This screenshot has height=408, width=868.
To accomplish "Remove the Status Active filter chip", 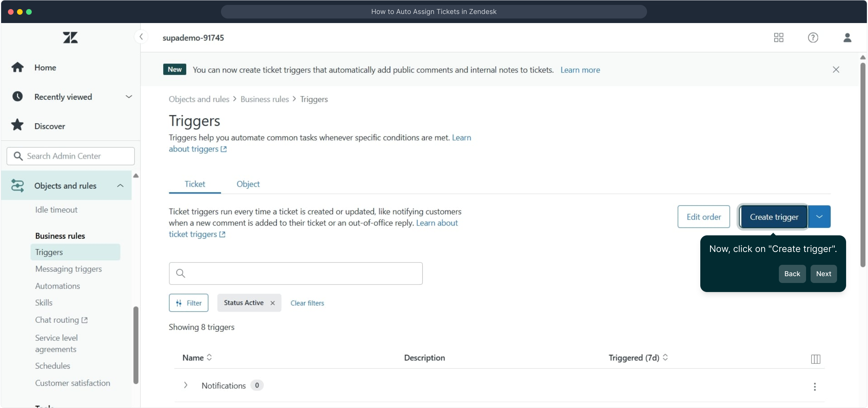I will point(272,303).
